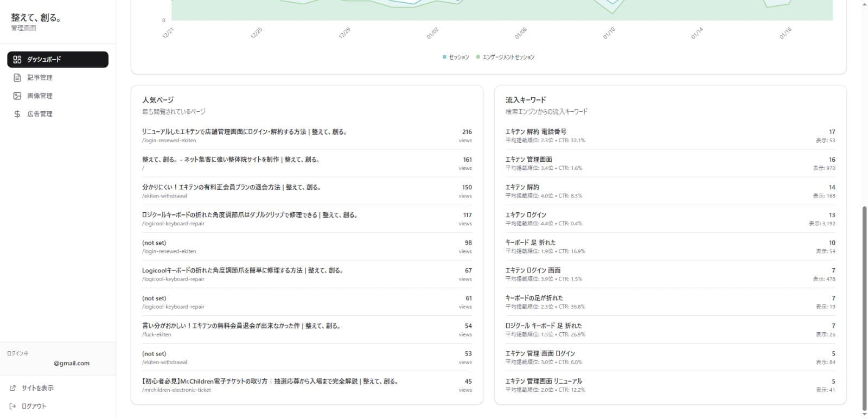Click the エキテン 管理画面 リニューアル keyword
The image size is (868, 419).
(x=544, y=382)
